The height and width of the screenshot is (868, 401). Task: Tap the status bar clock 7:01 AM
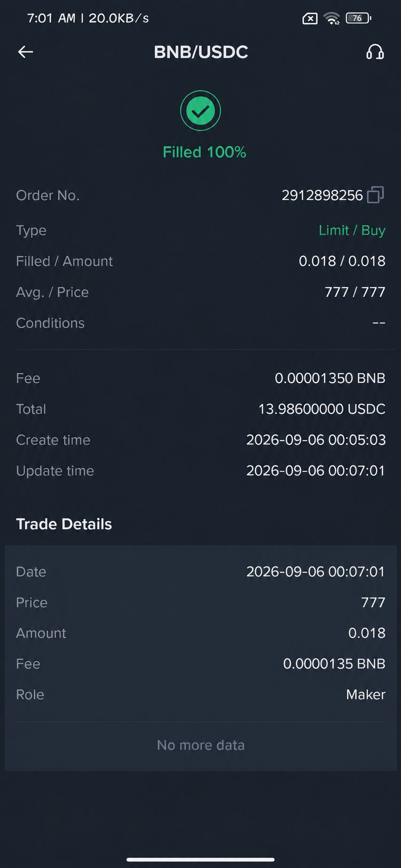click(51, 18)
